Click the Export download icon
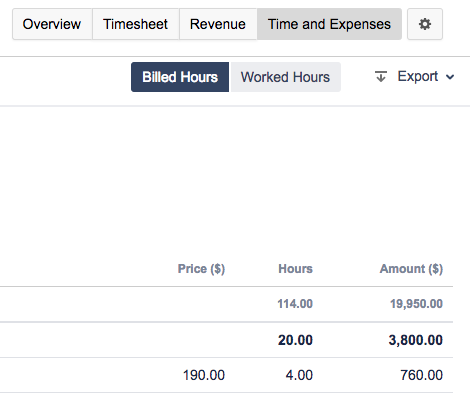Viewport: 470px width, 394px height. (381, 76)
